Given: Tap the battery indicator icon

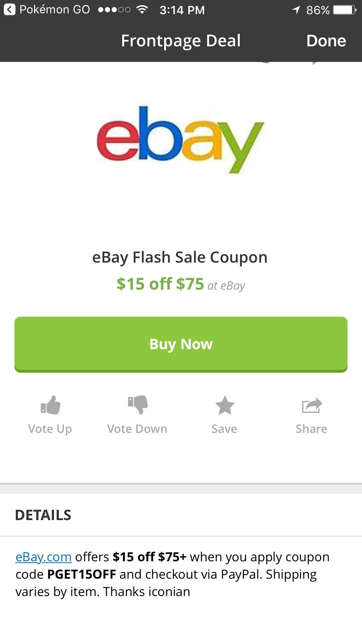Looking at the screenshot, I should click(x=344, y=10).
